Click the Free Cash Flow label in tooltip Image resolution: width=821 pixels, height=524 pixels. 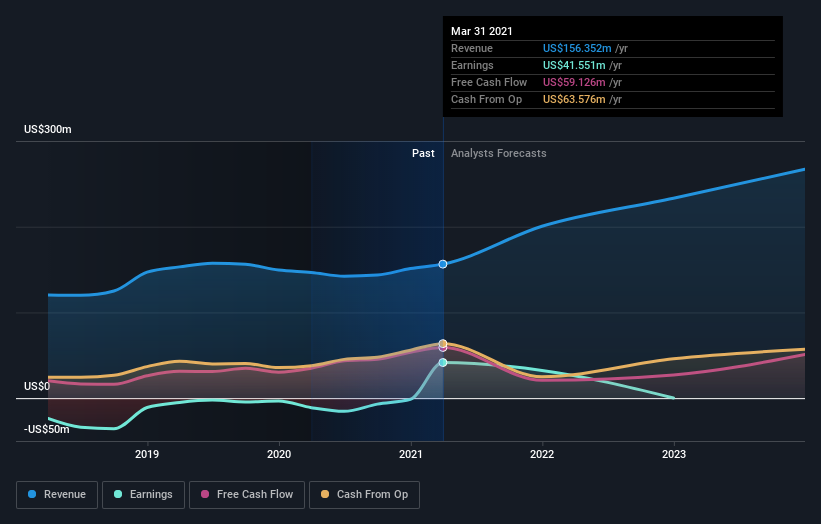tap(489, 82)
